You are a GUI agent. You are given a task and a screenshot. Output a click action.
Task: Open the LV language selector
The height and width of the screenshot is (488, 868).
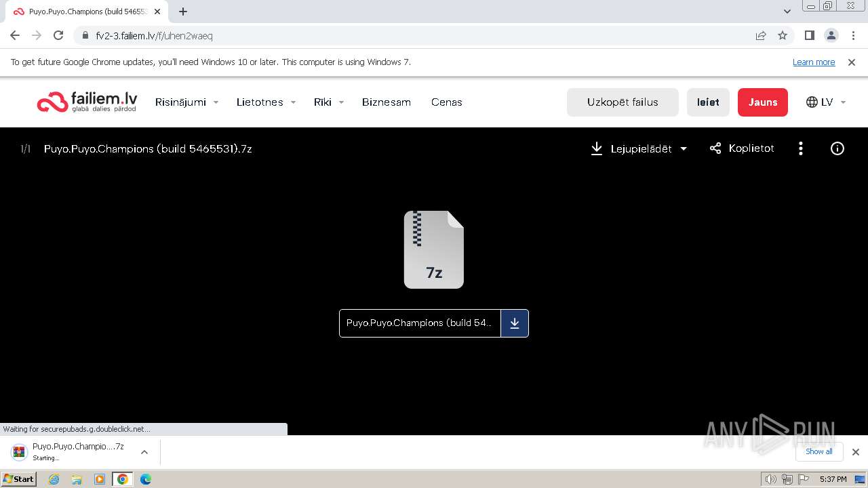click(x=826, y=102)
